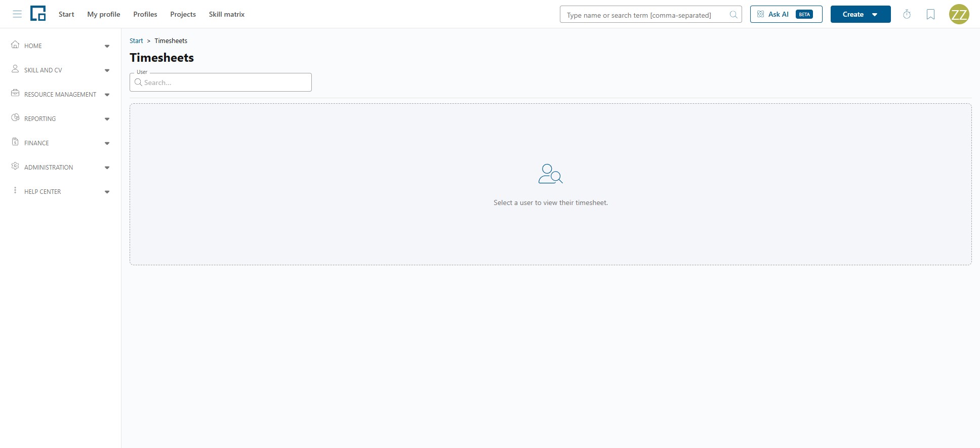Open the ZZ user avatar menu
Screen dimensions: 980x448
(959, 14)
